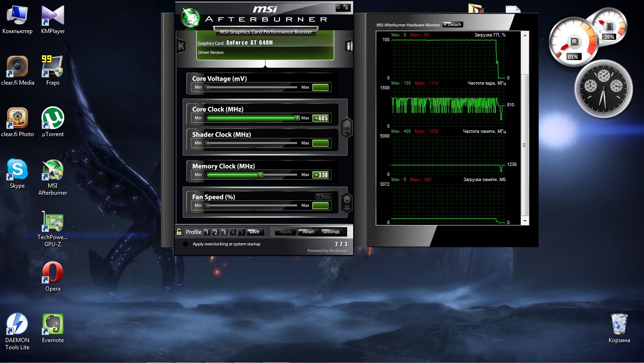Click the Core Clock slider handle
The height and width of the screenshot is (363, 644).
[297, 118]
